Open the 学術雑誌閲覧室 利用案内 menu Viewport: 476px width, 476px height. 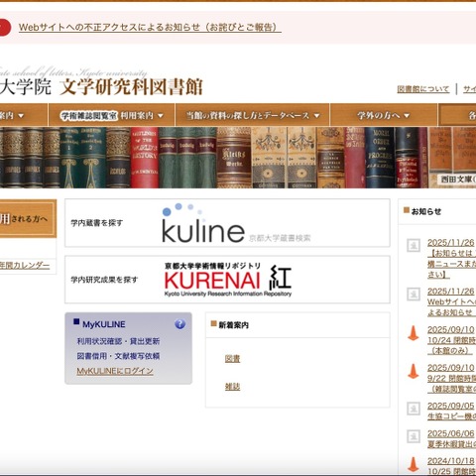[111, 115]
